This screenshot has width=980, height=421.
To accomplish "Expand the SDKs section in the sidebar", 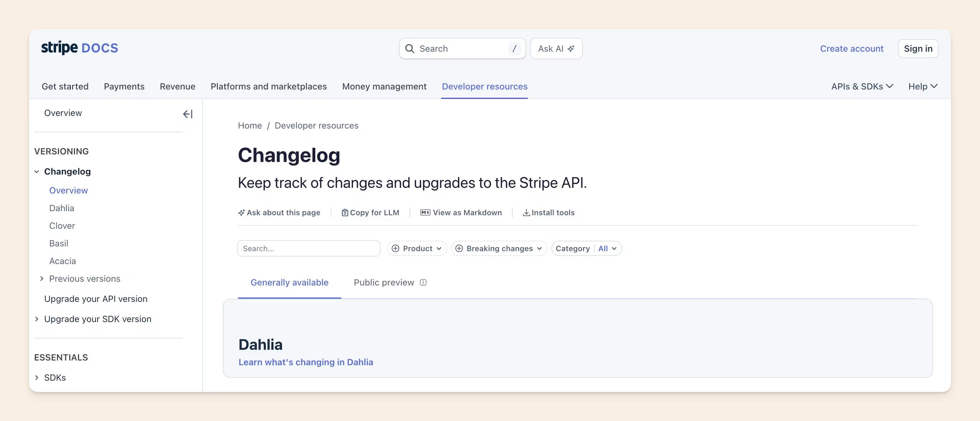I will (37, 378).
